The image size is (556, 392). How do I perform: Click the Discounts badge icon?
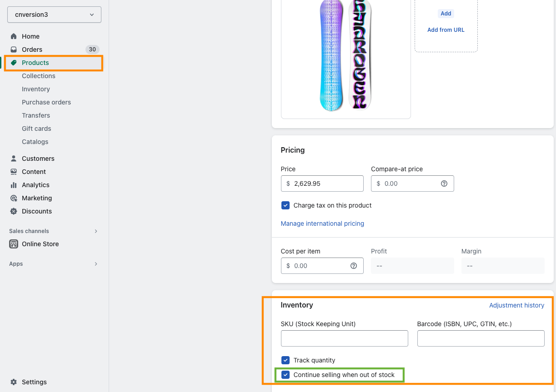14,211
